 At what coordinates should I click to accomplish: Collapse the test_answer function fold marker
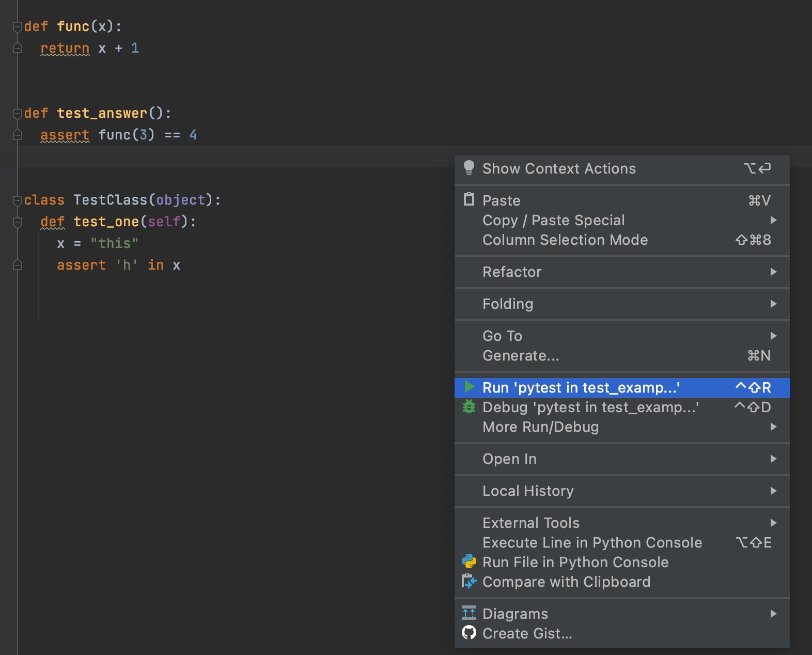pyautogui.click(x=17, y=114)
